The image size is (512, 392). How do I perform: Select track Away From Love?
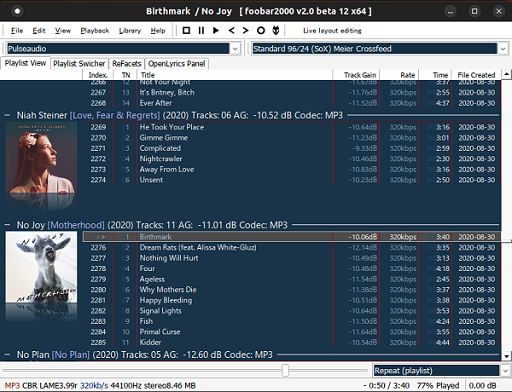tap(292, 169)
